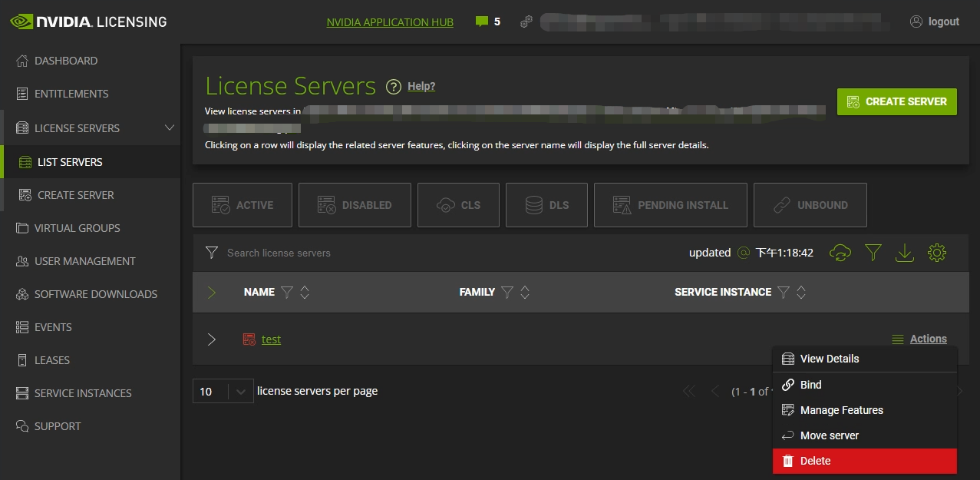Click the NVIDIA Licensing logo
980x480 pixels.
[x=88, y=22]
